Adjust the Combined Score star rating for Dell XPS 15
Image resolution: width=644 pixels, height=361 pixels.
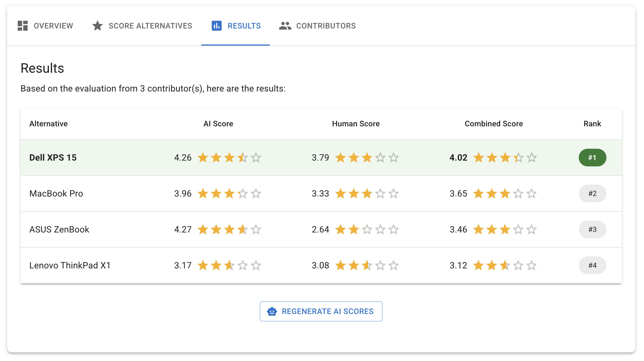coord(505,157)
